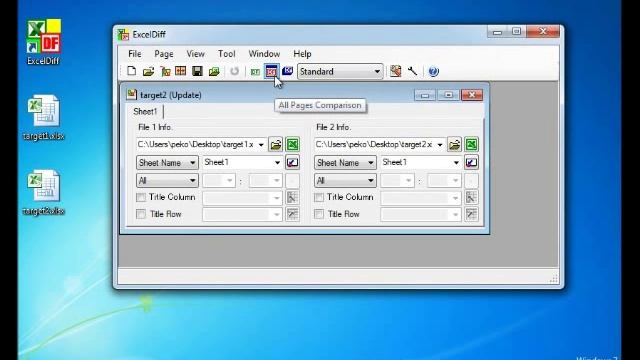Click the New document toolbar icon

coord(131,71)
